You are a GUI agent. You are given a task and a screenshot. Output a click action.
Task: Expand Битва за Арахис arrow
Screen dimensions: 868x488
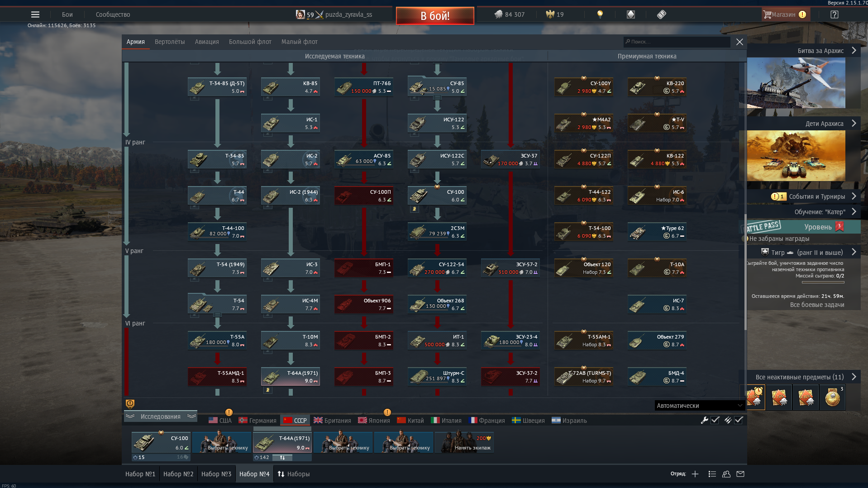click(854, 50)
